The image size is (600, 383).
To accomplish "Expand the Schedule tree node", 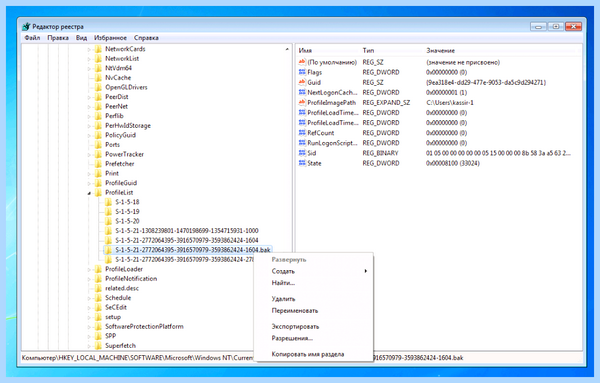I will pyautogui.click(x=89, y=298).
